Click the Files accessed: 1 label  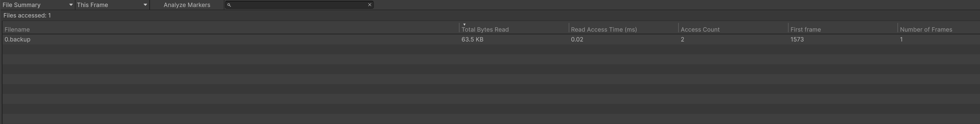click(x=27, y=16)
